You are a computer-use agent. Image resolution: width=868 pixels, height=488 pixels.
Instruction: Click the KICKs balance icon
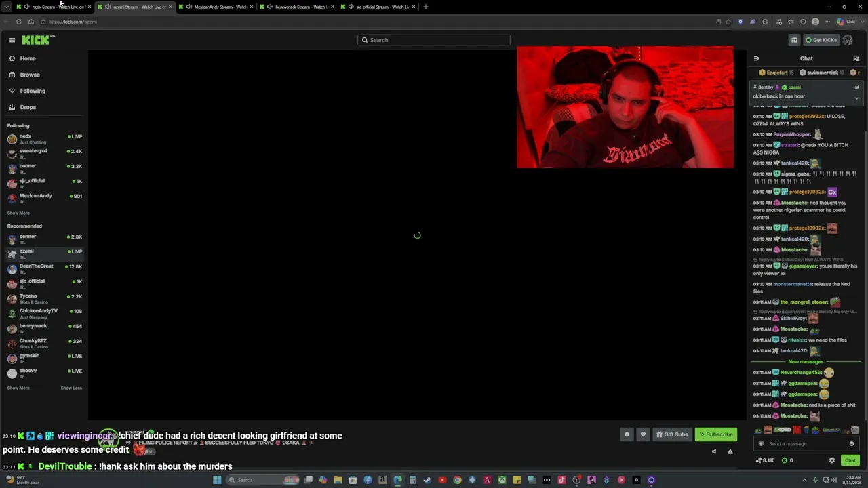coord(785,460)
